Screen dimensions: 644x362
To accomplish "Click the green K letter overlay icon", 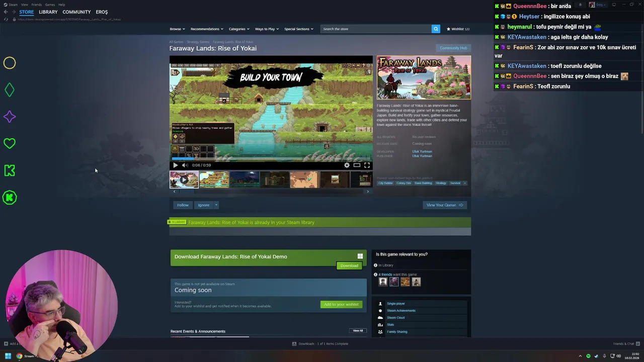I will click(x=10, y=170).
